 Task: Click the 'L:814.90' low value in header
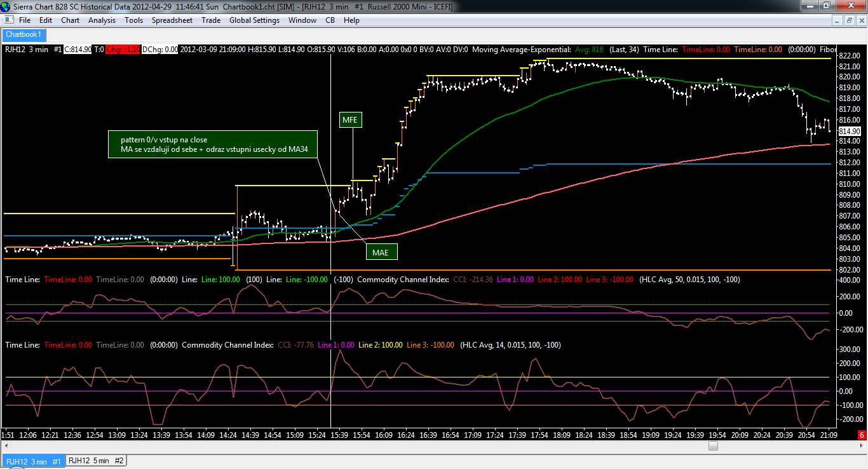click(x=292, y=49)
